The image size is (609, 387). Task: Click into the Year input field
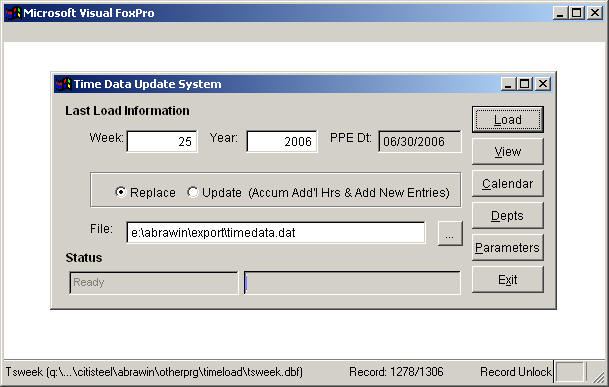[282, 141]
